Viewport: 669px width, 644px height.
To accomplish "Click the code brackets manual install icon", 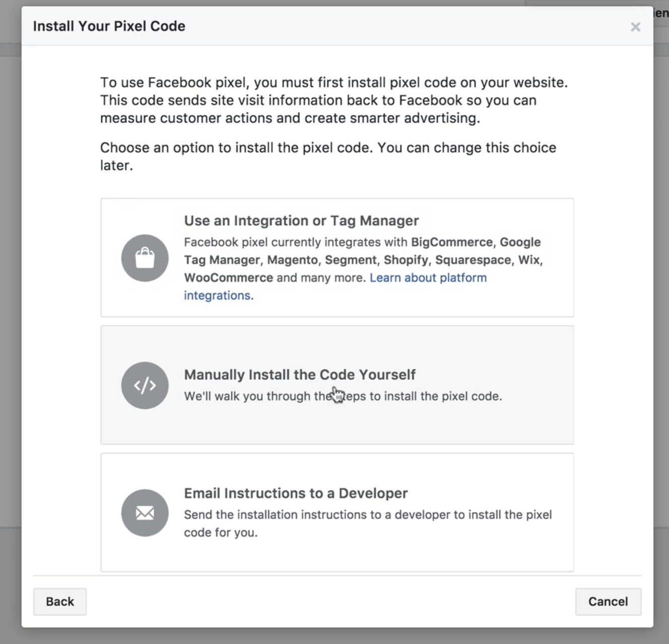I will click(x=145, y=385).
